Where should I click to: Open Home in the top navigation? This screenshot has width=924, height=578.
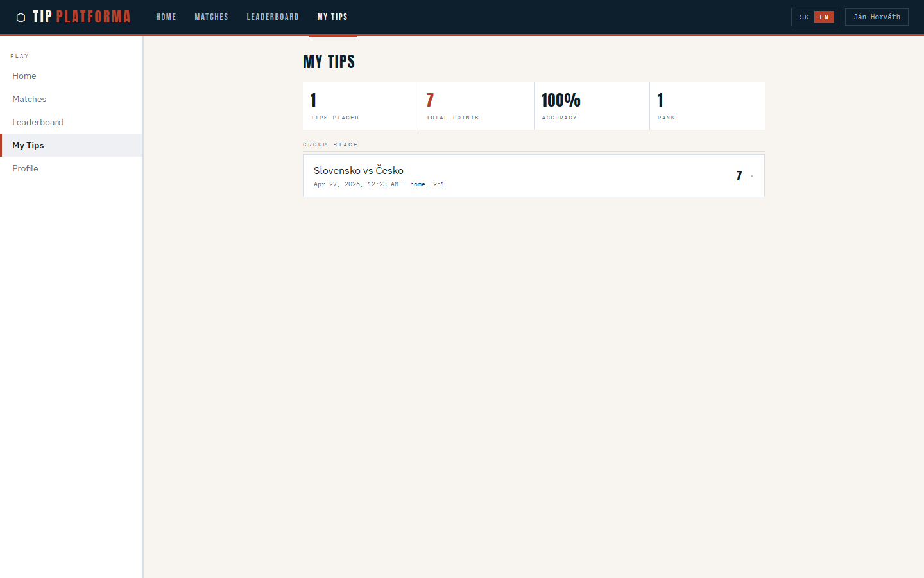point(166,17)
